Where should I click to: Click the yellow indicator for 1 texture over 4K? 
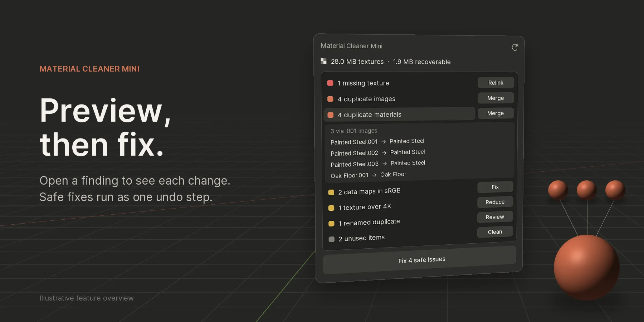(331, 208)
